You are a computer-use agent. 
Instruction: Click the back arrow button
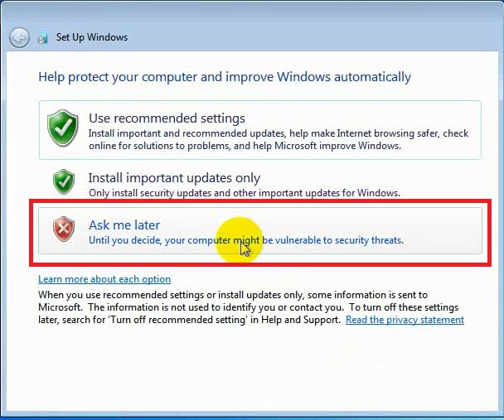click(19, 37)
